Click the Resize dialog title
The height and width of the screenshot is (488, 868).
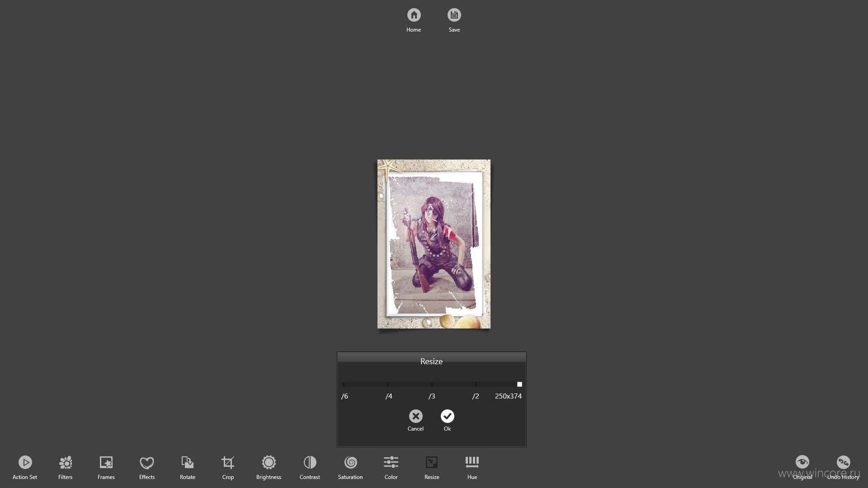tap(431, 361)
